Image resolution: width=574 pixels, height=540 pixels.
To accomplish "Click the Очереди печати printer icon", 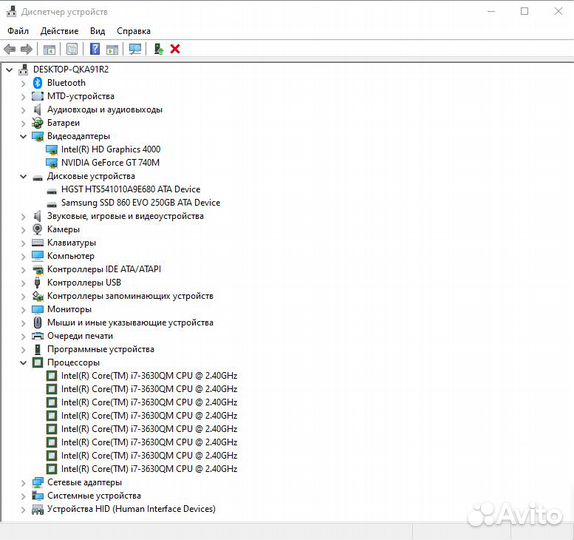I will click(37, 336).
